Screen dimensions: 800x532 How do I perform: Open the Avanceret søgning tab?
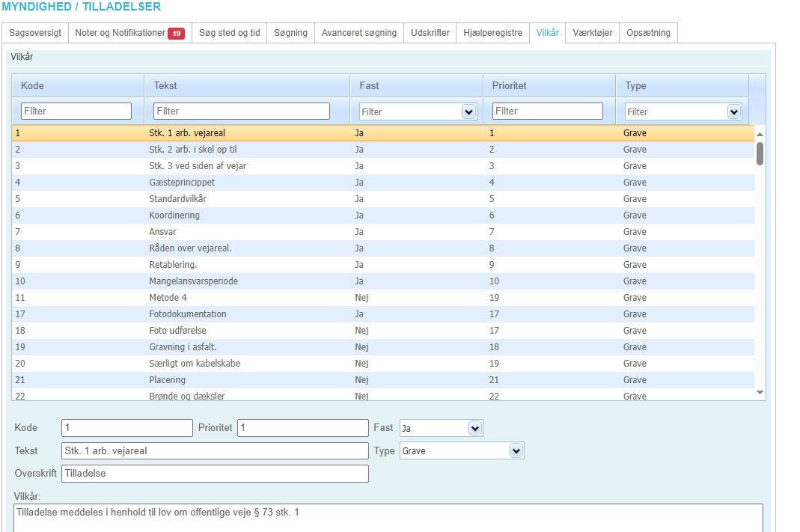coord(358,33)
